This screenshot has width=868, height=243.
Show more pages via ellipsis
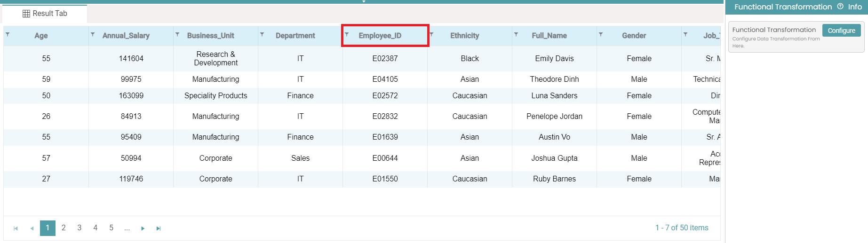pos(127,228)
